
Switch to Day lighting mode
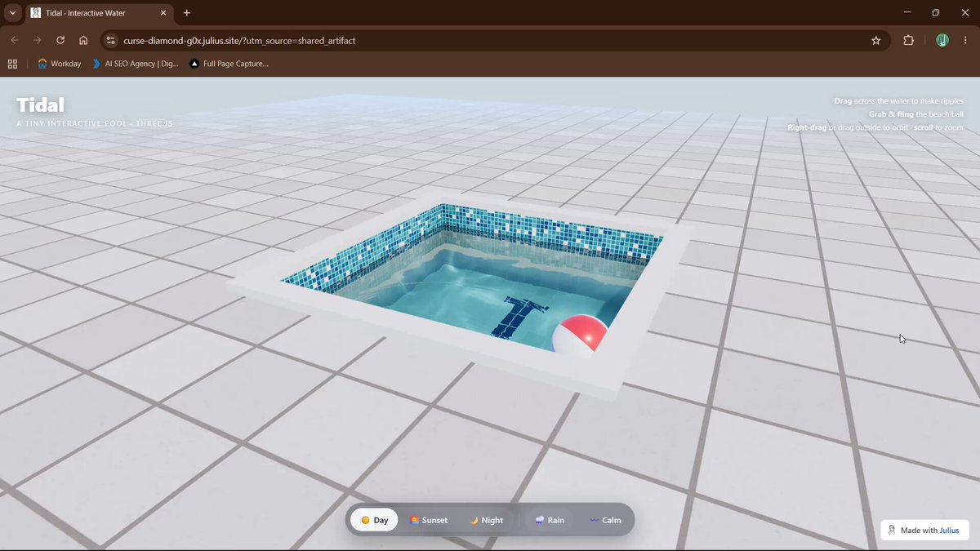coord(375,520)
